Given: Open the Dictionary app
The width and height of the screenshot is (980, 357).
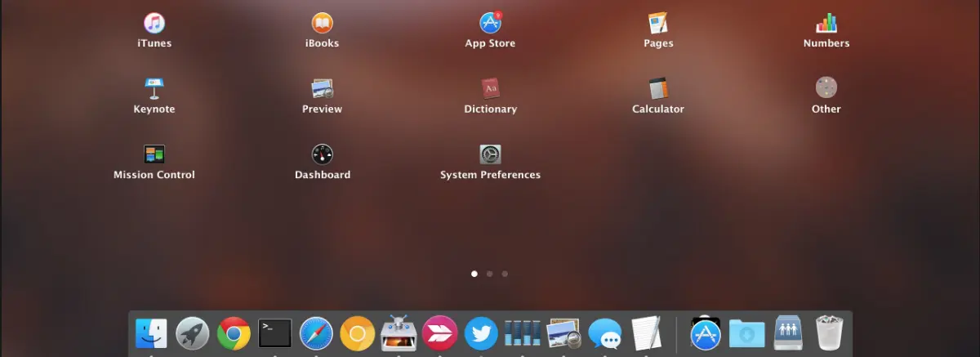Looking at the screenshot, I should [490, 88].
